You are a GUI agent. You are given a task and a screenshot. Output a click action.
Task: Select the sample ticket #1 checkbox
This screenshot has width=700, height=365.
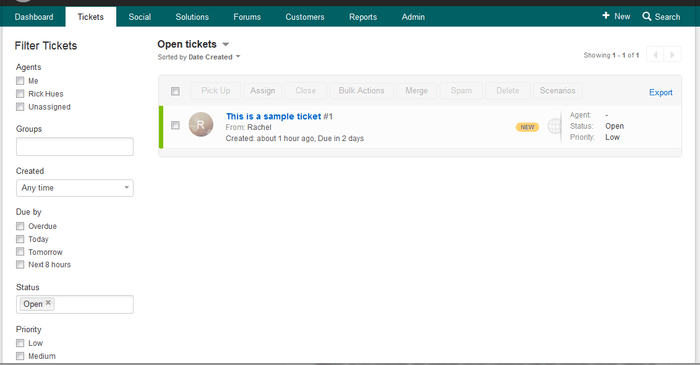(x=175, y=125)
